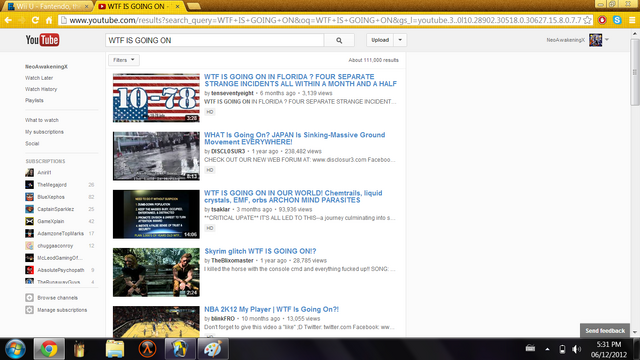Click the red Opera-style extension icon

pos(602,20)
